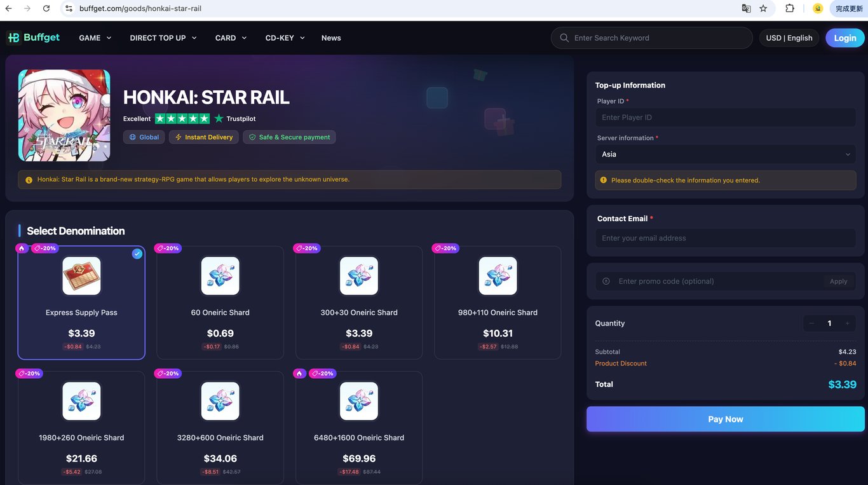Click the Select Denomination heading
This screenshot has height=485, width=868.
point(76,231)
